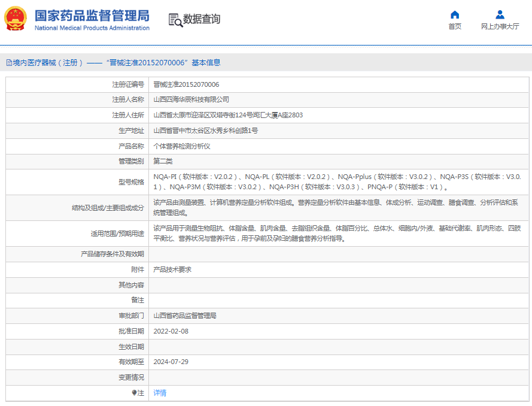
Task: Select expiry date 2024-07-29
Action: [171, 362]
